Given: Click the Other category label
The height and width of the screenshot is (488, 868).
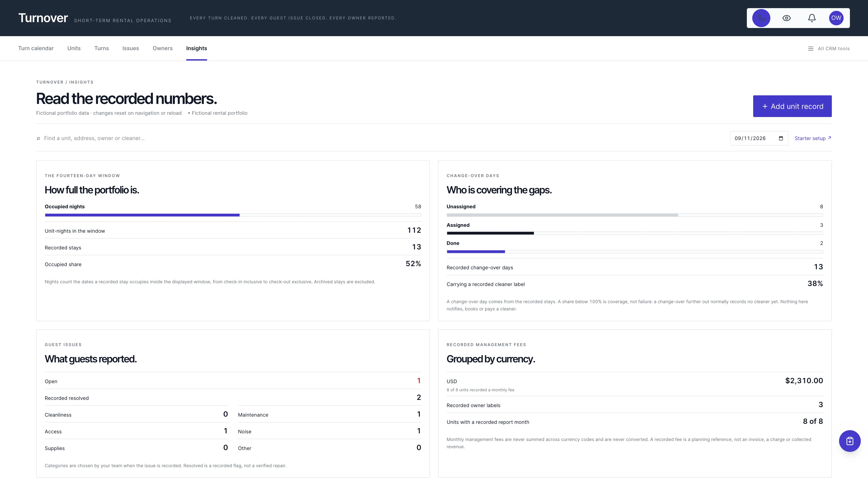Looking at the screenshot, I should (x=244, y=448).
